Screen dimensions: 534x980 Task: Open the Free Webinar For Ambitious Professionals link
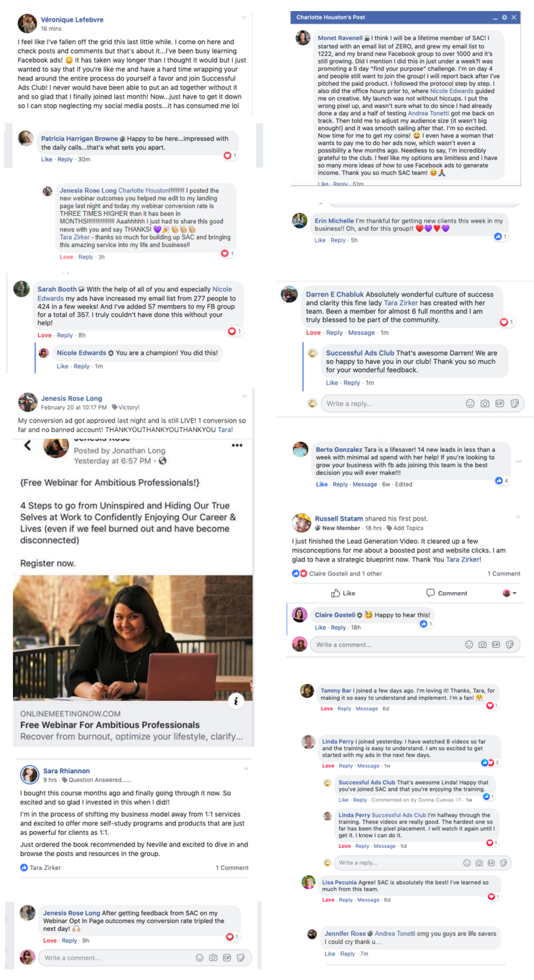coord(110,725)
